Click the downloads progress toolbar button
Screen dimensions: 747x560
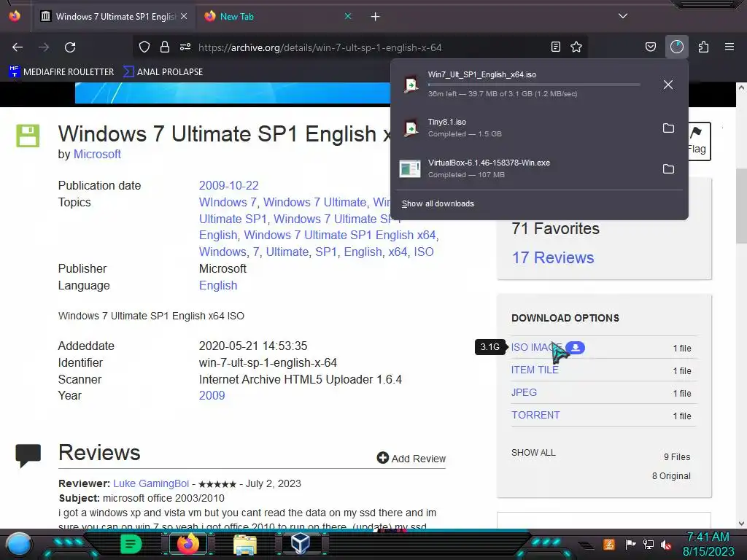pyautogui.click(x=677, y=47)
